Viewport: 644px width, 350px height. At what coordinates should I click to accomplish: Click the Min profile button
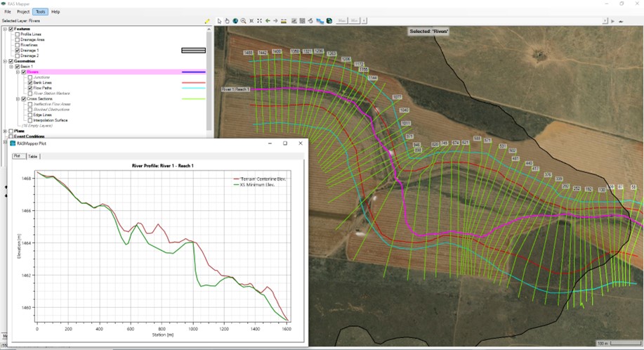point(354,20)
